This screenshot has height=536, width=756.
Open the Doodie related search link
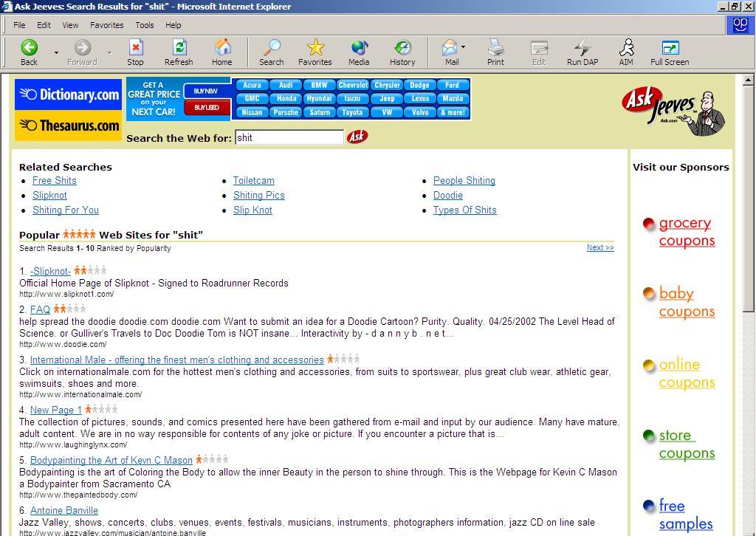click(448, 195)
